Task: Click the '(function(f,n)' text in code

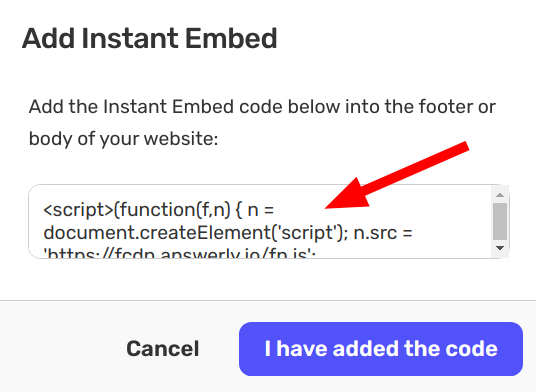Action: (x=172, y=210)
